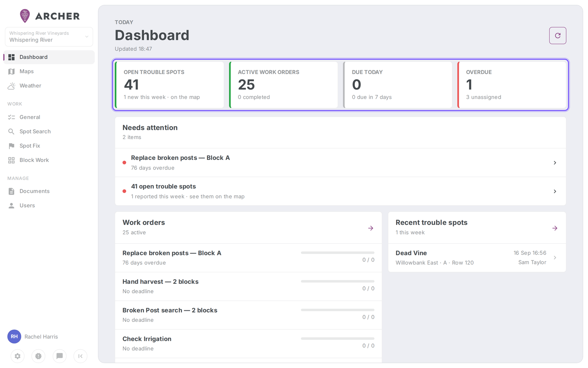The image size is (588, 368).
Task: Click the alert badge icon beside settings
Action: [x=38, y=356]
